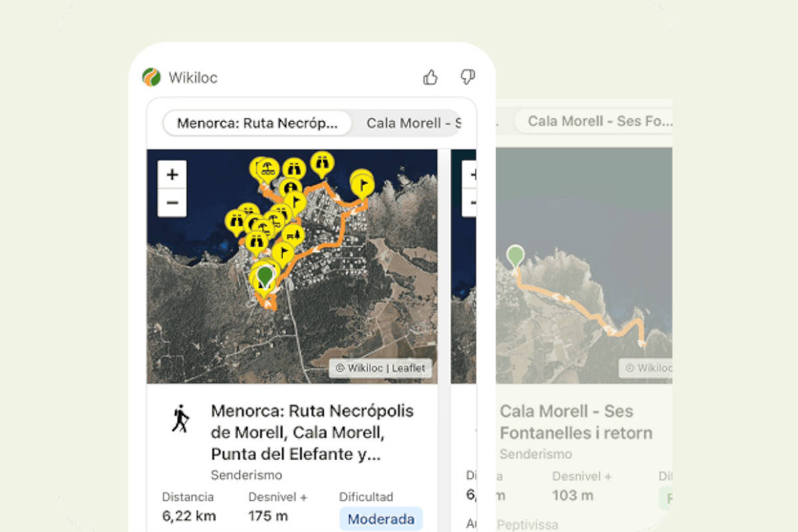Image resolution: width=798 pixels, height=532 pixels.
Task: Click the thumbs down icon
Action: coord(467,78)
